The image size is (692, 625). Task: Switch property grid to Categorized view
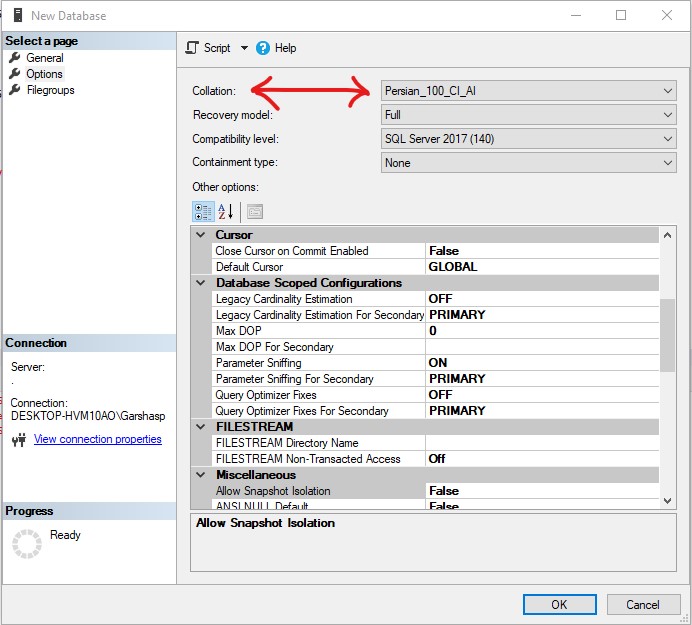pos(202,211)
